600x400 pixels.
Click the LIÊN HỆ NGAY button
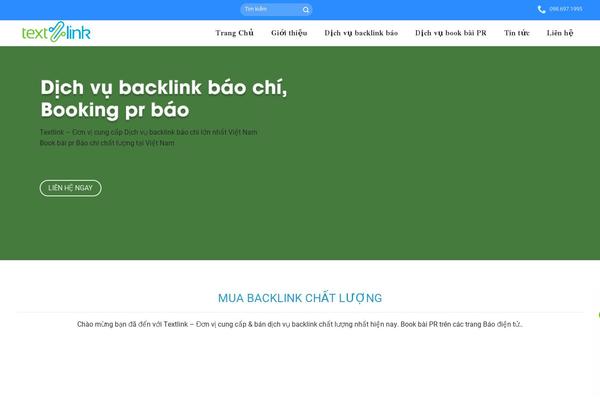(70, 188)
